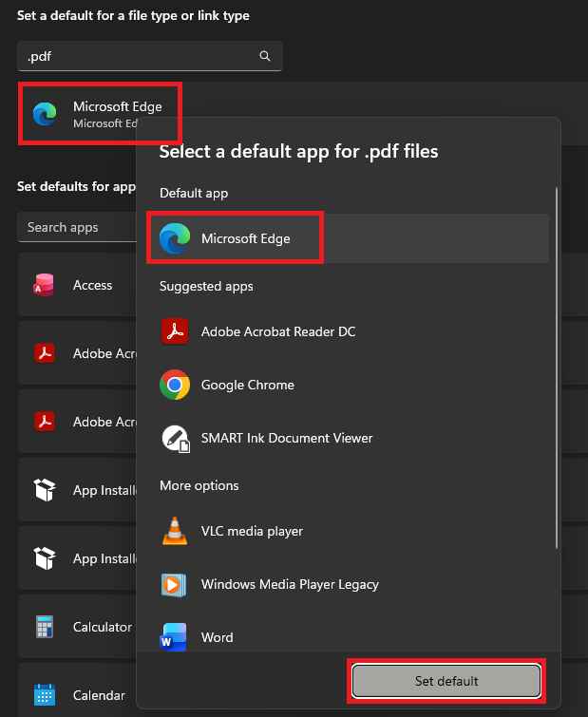This screenshot has height=717, width=588.
Task: Select Microsoft Edge as the default app
Action: pos(348,238)
